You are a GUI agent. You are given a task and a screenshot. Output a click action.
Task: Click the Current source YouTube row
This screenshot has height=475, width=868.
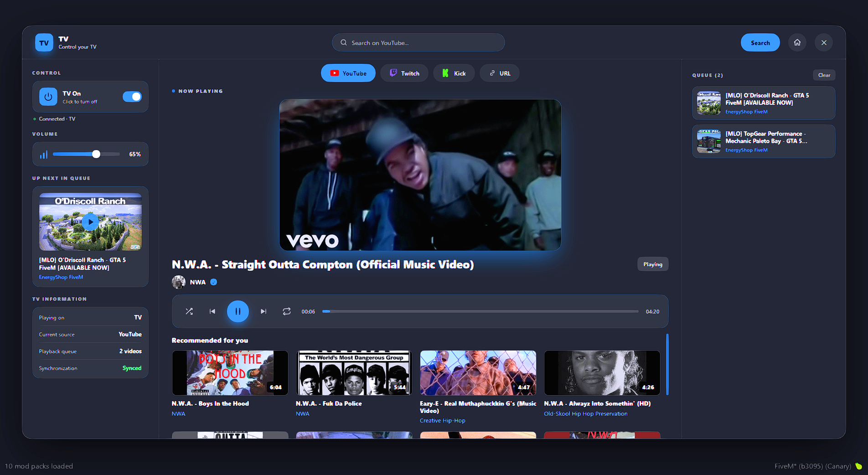click(90, 335)
